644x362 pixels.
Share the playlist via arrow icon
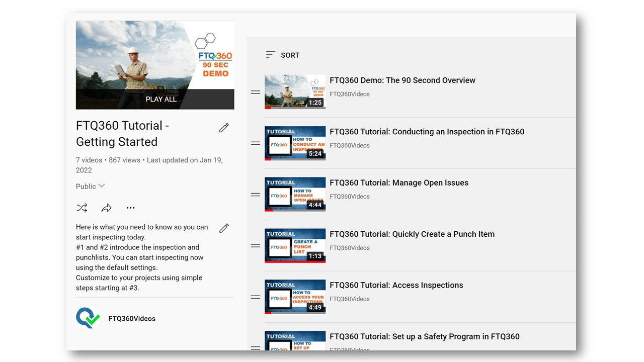coord(106,208)
